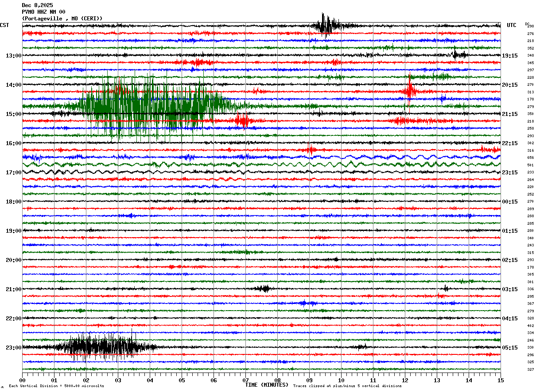This screenshot has width=536, height=392.
Task: Click the DC offset value 340
Action: click(530, 238)
